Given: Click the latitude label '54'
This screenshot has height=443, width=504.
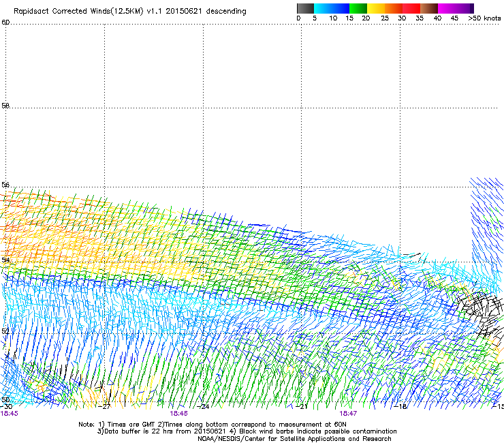Looking at the screenshot, I should click(5, 260).
